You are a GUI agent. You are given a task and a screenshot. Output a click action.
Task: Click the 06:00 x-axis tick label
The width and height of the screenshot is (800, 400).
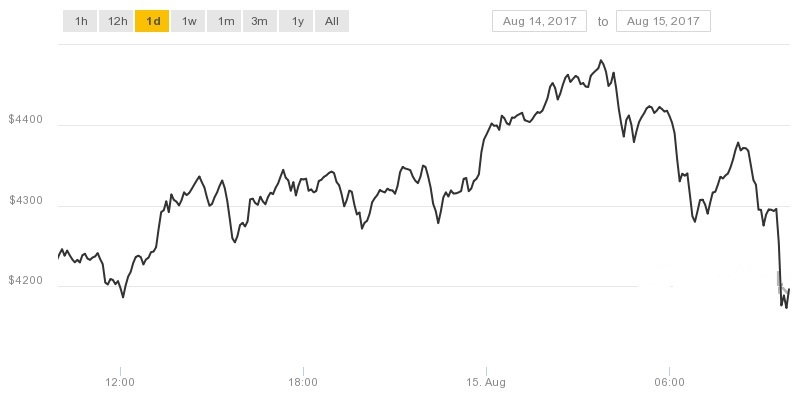point(669,382)
